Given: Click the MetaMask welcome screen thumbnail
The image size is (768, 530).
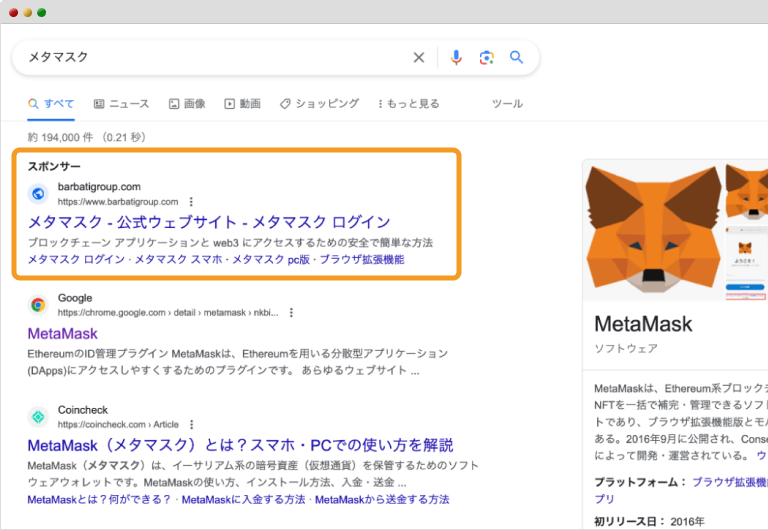Looking at the screenshot, I should tap(745, 263).
